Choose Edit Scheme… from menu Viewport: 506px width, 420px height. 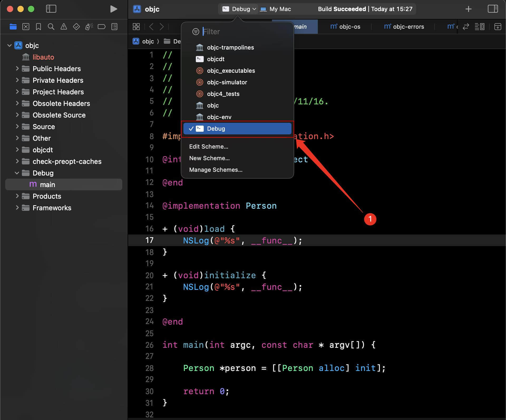coord(208,146)
